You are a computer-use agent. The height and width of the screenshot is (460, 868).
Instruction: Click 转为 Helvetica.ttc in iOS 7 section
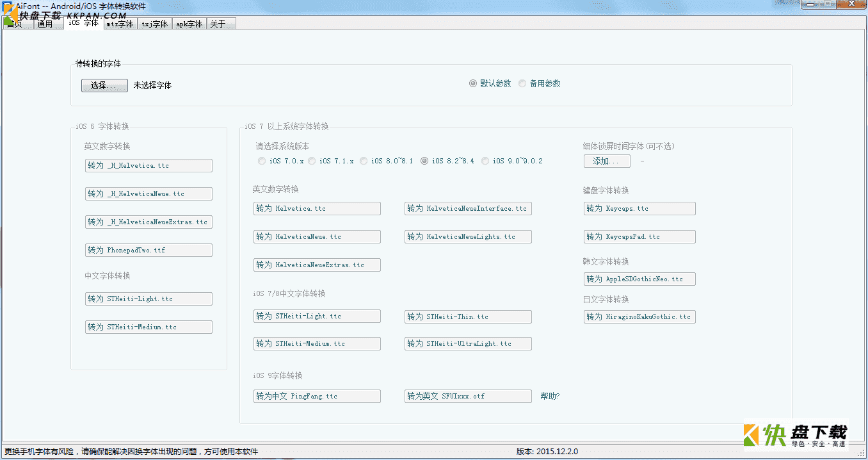[317, 208]
